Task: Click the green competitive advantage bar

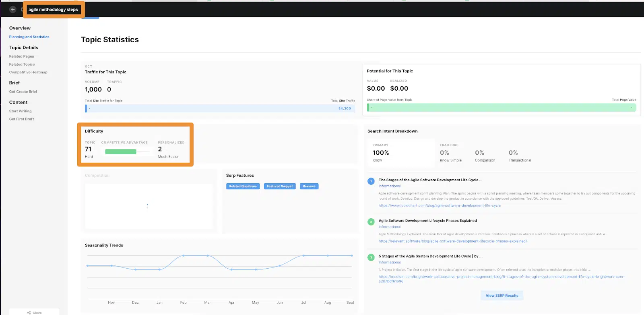Action: point(121,152)
